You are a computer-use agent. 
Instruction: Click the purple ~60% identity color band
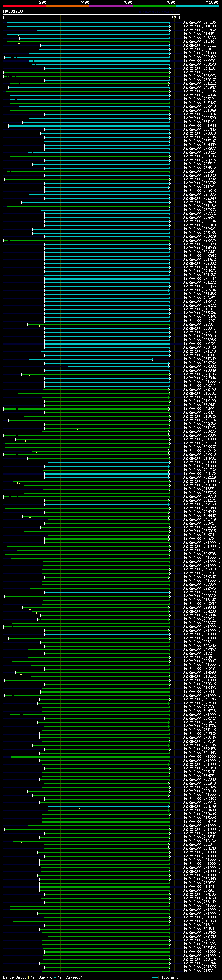(111, 6)
